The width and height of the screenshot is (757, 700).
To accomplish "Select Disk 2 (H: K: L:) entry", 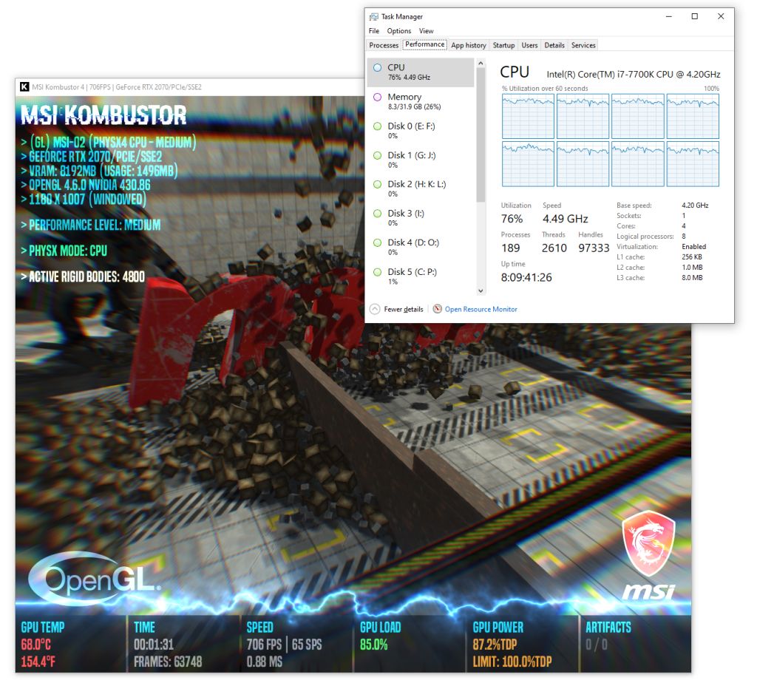I will (421, 188).
